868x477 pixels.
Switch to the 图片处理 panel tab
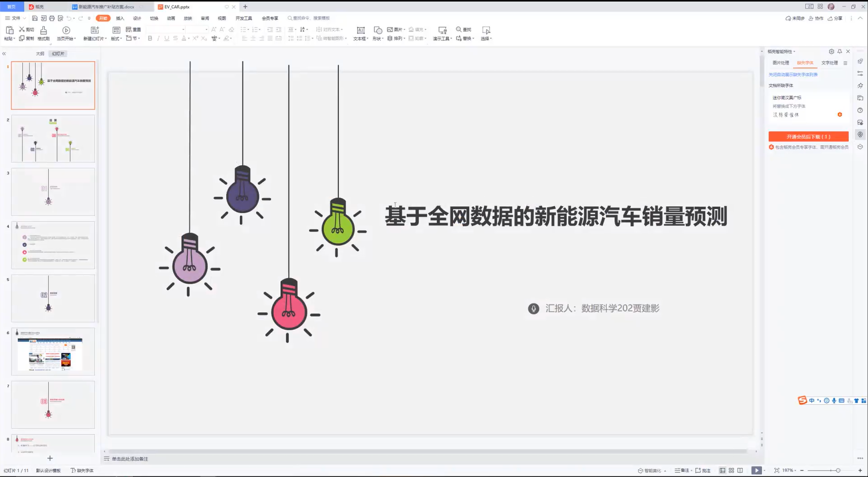point(781,63)
